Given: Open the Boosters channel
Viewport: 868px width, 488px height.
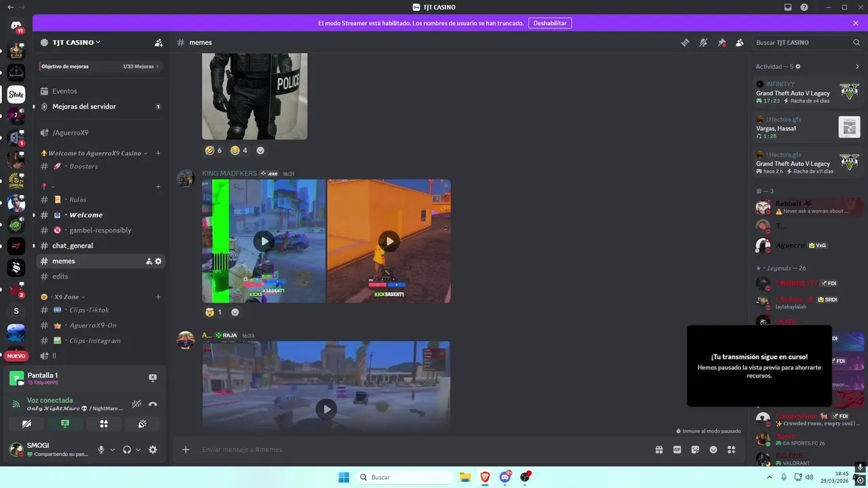Looking at the screenshot, I should coord(100,166).
